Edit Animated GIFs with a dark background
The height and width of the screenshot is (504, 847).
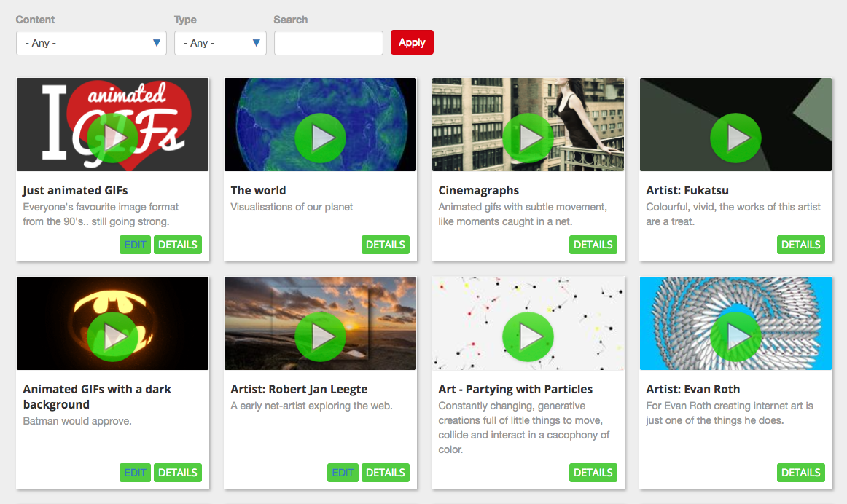click(135, 472)
